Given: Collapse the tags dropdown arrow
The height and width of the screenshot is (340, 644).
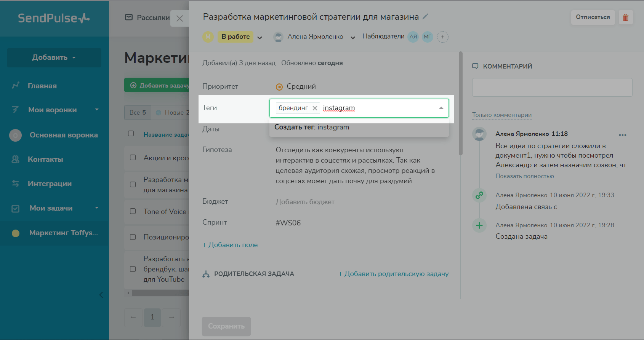Looking at the screenshot, I should pyautogui.click(x=441, y=108).
